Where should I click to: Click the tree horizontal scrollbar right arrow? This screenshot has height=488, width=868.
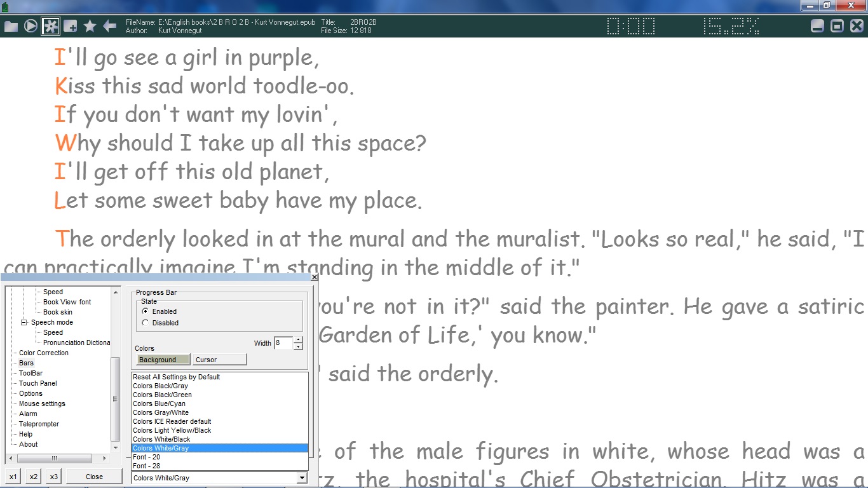pyautogui.click(x=105, y=458)
